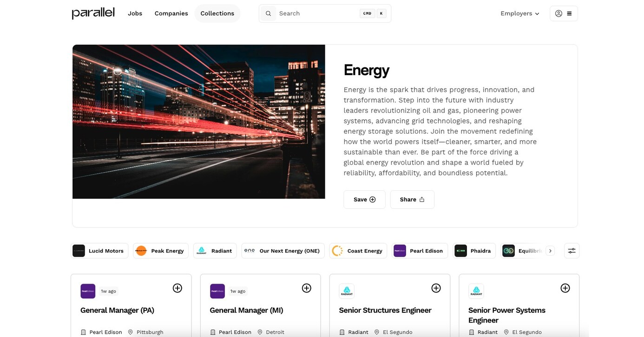Viewport: 644px width, 337px height.
Task: Click the Pearl Edison logo on General Manager (PA) card
Action: pos(88,291)
